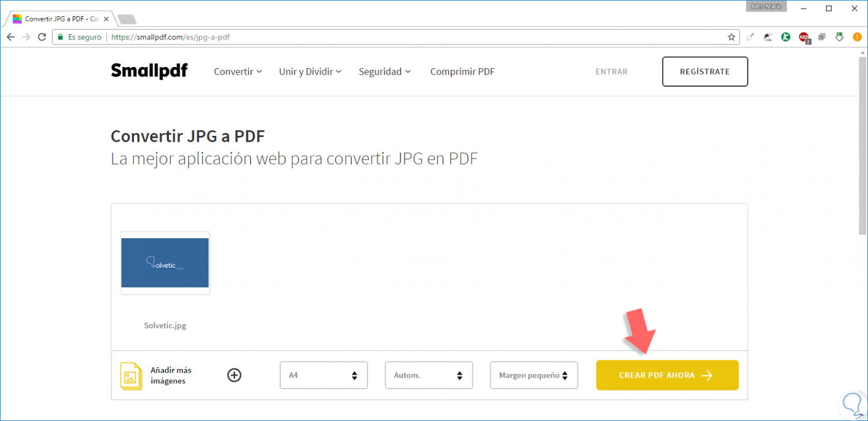
Task: Click the browser forward arrow
Action: (x=26, y=37)
